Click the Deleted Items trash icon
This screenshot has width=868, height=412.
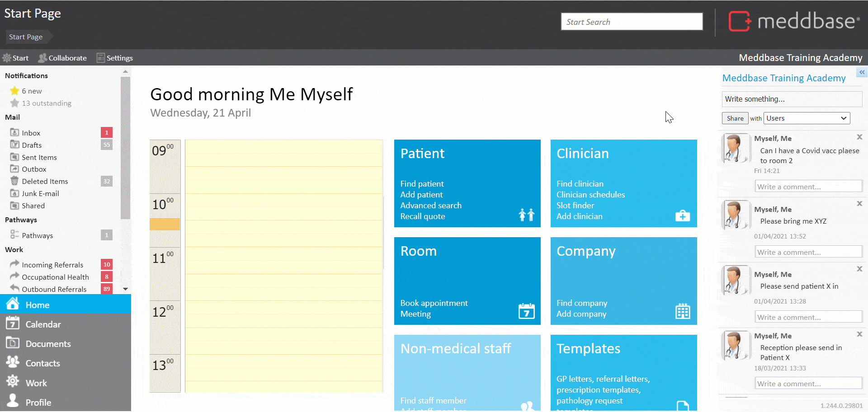tap(14, 181)
